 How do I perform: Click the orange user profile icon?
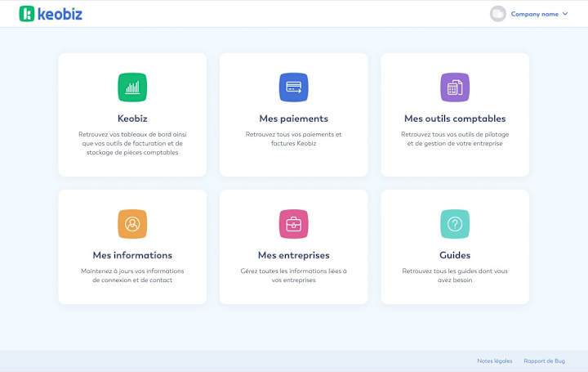pos(132,224)
